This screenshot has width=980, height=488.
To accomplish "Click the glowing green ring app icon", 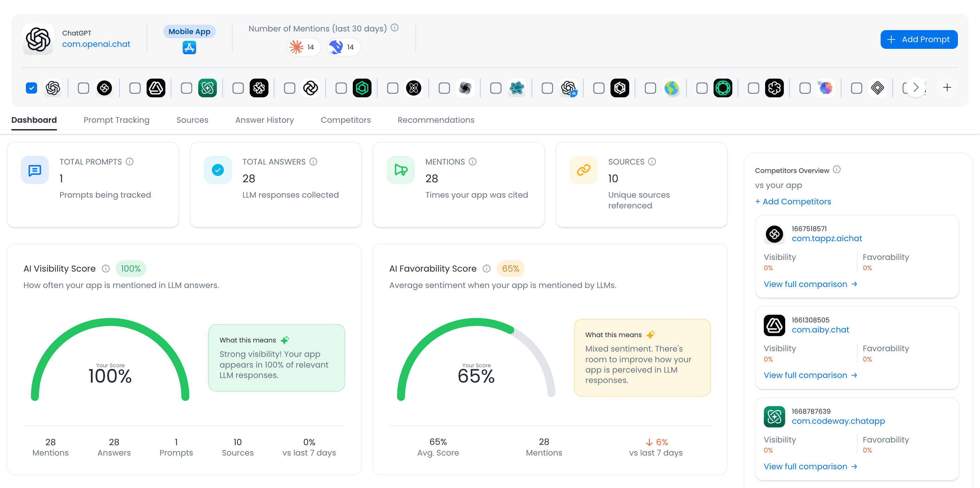I will (723, 88).
